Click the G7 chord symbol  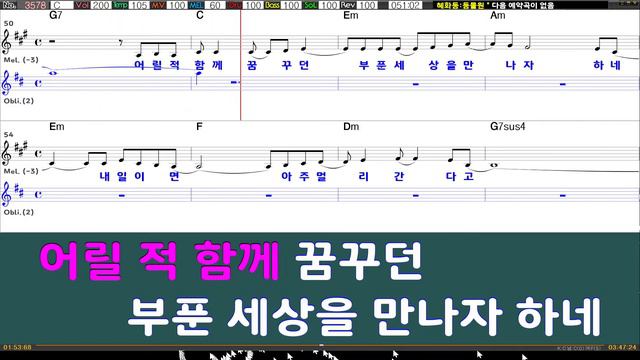(x=56, y=16)
